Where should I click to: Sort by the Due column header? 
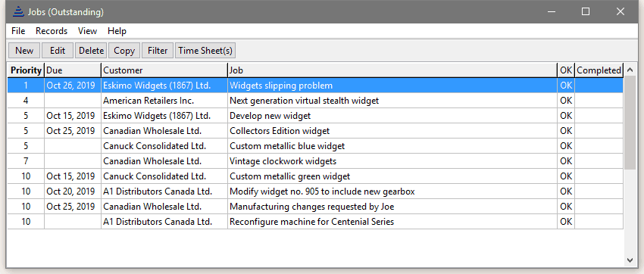(x=73, y=70)
